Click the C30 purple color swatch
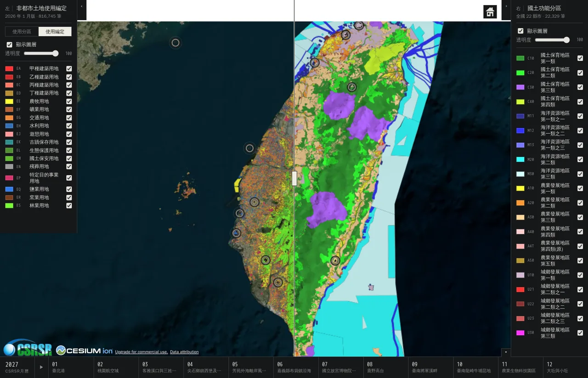The width and height of the screenshot is (588, 378). (x=520, y=87)
